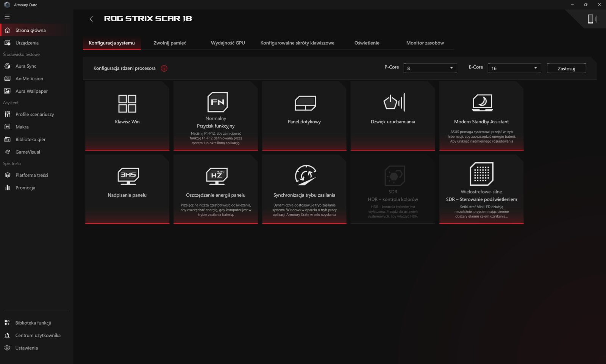Switch to the Oświetlenie tab
606x364 pixels.
pyautogui.click(x=367, y=43)
